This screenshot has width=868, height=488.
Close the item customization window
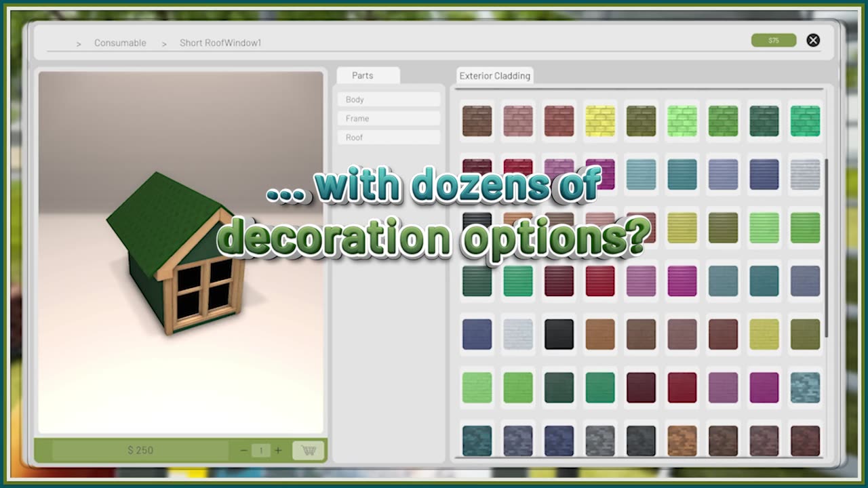coord(813,41)
